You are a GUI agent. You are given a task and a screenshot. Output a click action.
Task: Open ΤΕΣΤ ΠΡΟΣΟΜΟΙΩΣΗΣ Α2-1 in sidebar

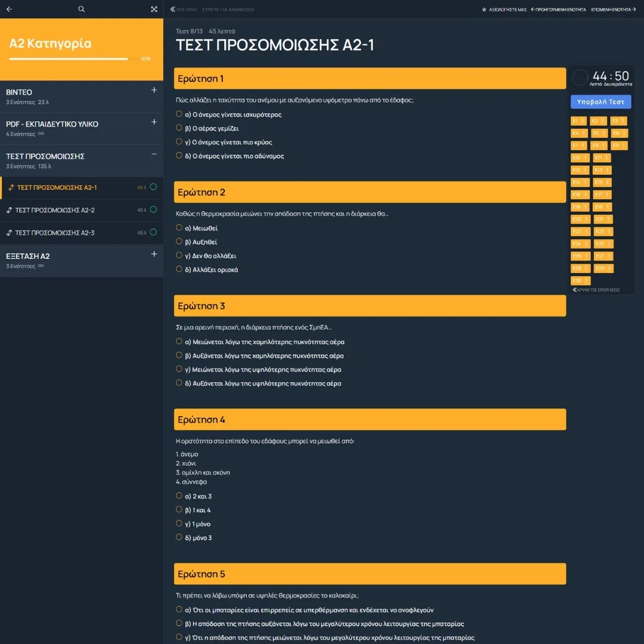coord(57,188)
